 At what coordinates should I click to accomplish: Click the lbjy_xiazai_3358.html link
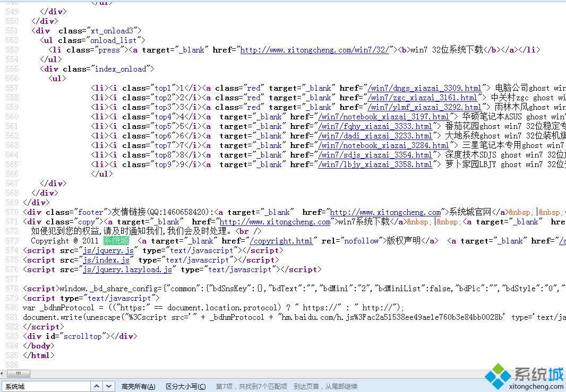point(375,164)
